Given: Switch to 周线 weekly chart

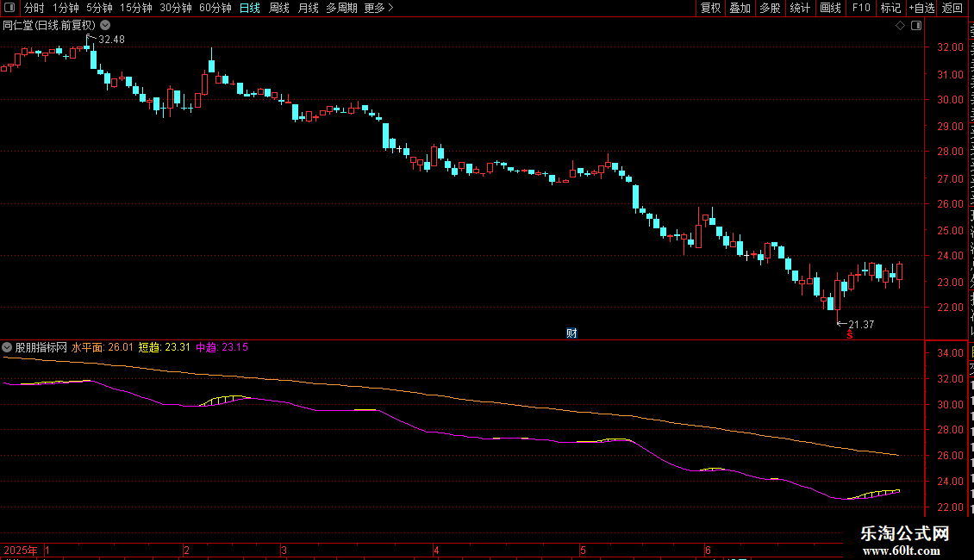Looking at the screenshot, I should pyautogui.click(x=279, y=8).
